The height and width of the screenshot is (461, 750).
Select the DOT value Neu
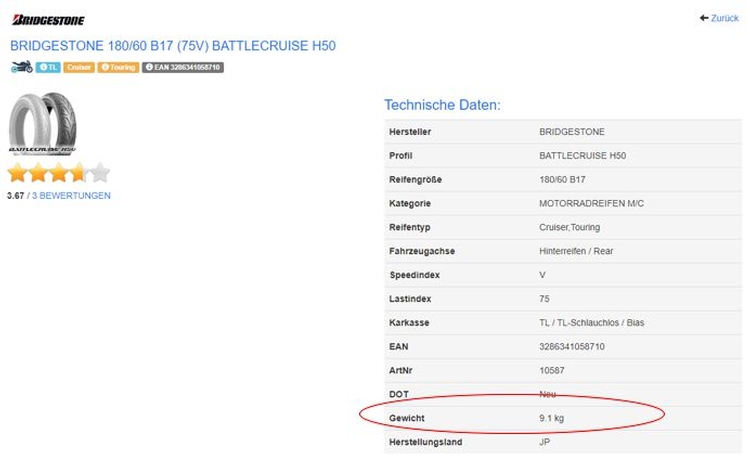(548, 395)
